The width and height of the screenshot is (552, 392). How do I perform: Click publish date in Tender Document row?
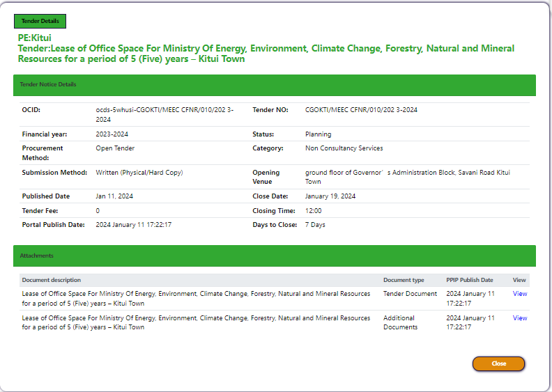point(470,298)
